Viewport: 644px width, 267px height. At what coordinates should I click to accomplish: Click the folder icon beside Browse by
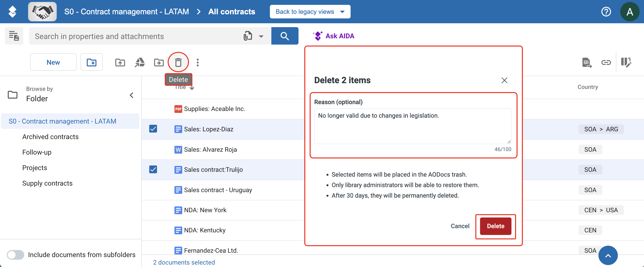pos(13,95)
